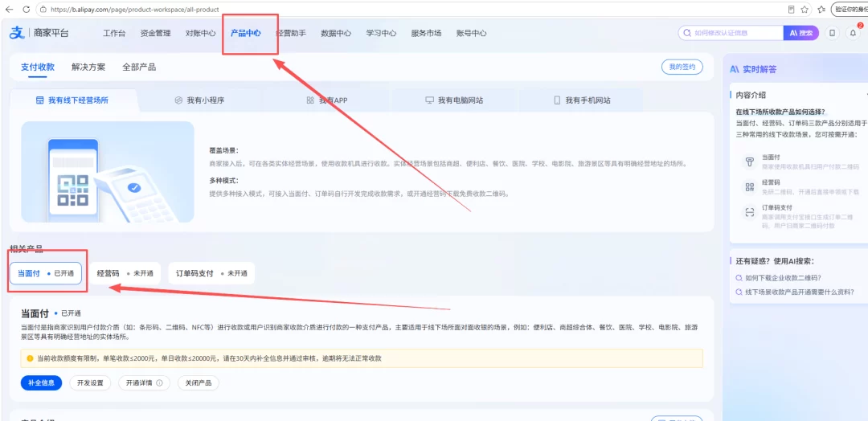Click the magnifier icon in the AI search box
The image size is (868, 421).
(687, 33)
